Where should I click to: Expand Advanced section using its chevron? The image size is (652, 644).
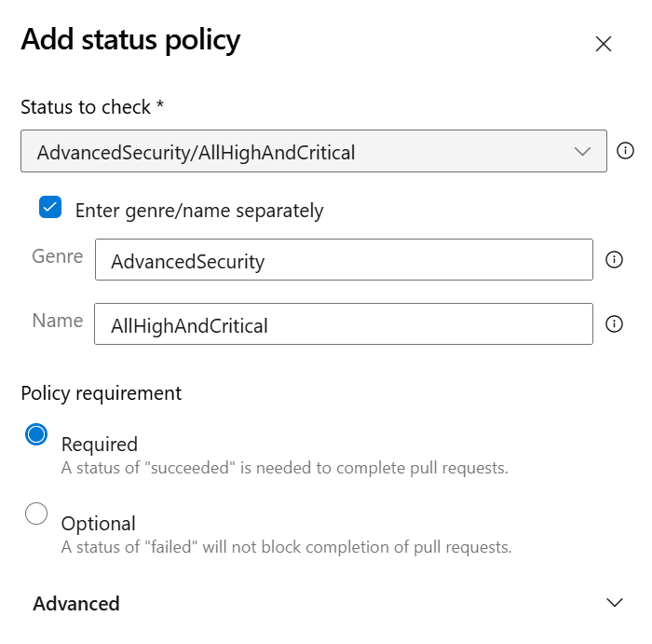(614, 603)
